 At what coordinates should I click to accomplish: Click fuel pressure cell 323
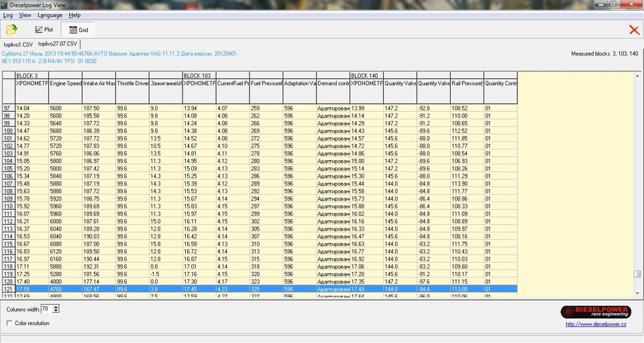coord(266,281)
